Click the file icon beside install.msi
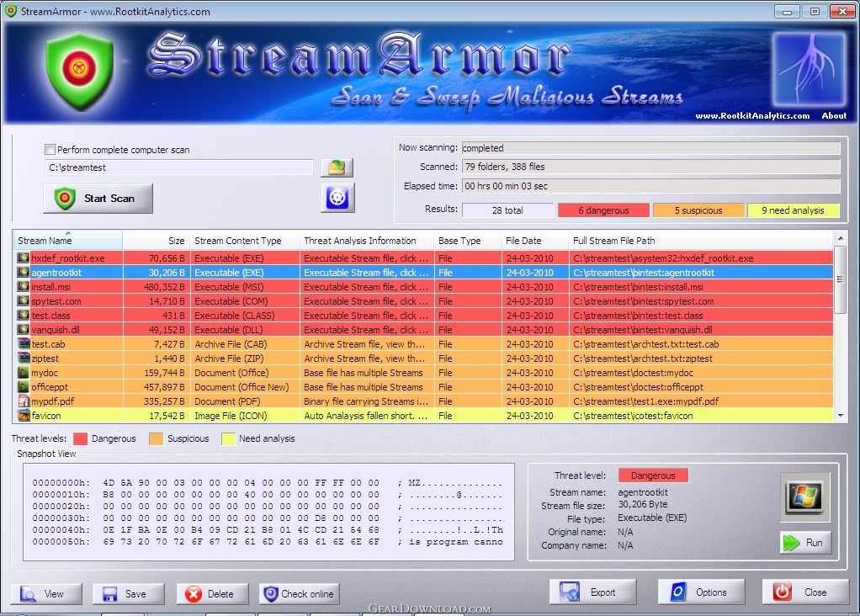This screenshot has height=616, width=860. (23, 286)
